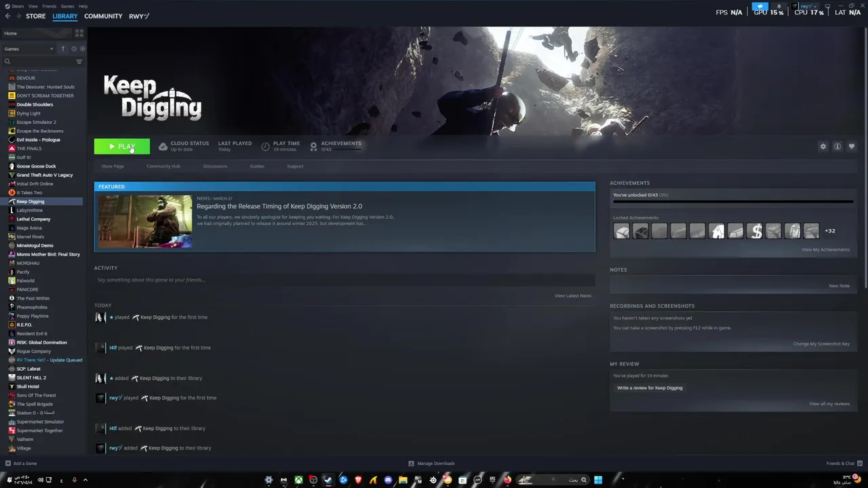
Task: Open Friends & Chat
Action: (844, 464)
